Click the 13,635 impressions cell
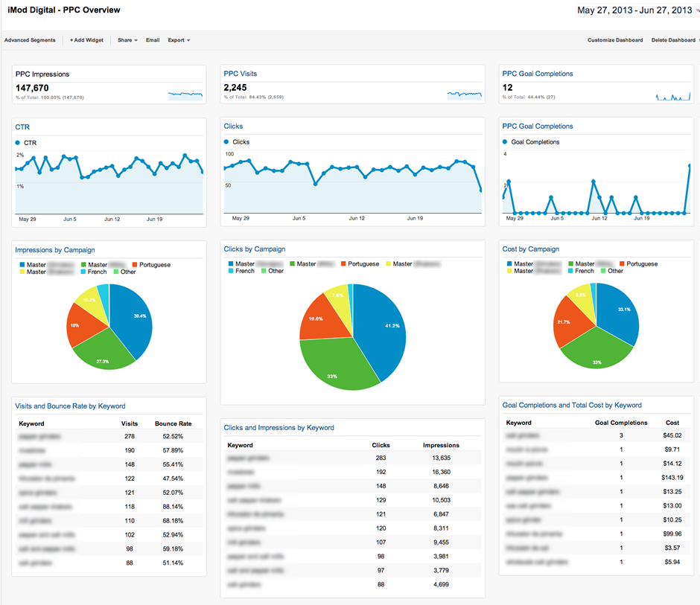 click(x=441, y=458)
